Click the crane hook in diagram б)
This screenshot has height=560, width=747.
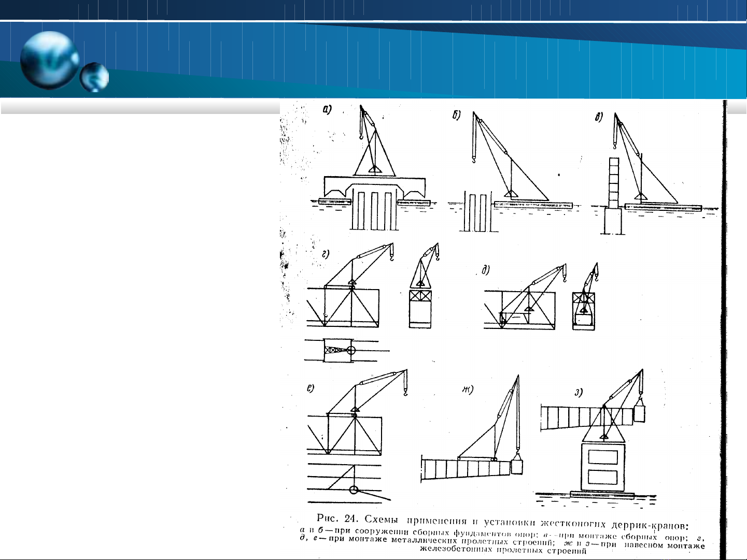[x=473, y=158]
